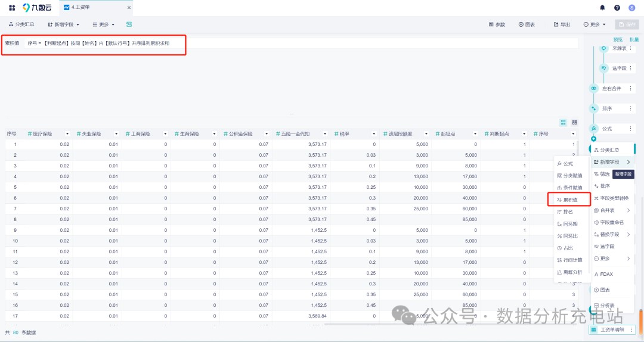
Task: Click the 左右合并 step node icon
Action: [x=593, y=88]
